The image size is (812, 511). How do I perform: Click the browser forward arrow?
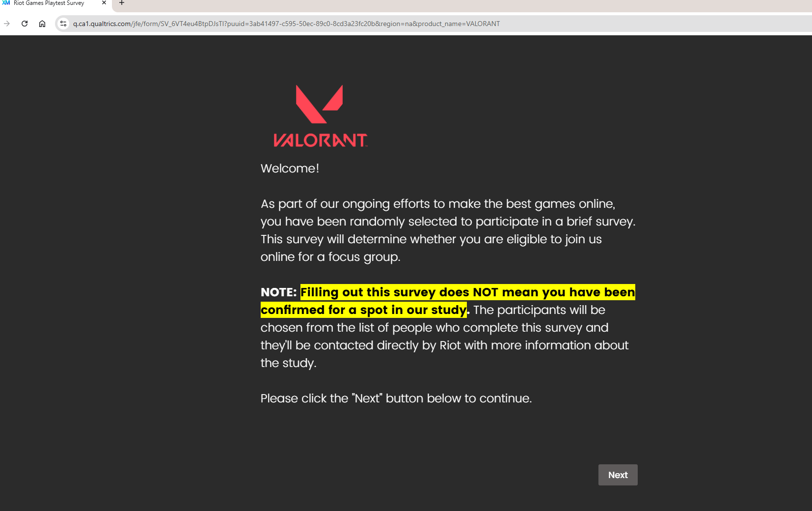(x=7, y=24)
